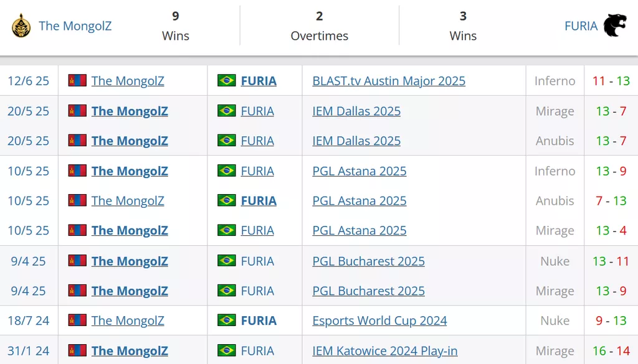Open IEM Katowice 2024 Play-in link
Screen dimensions: 638x364
click(385, 350)
